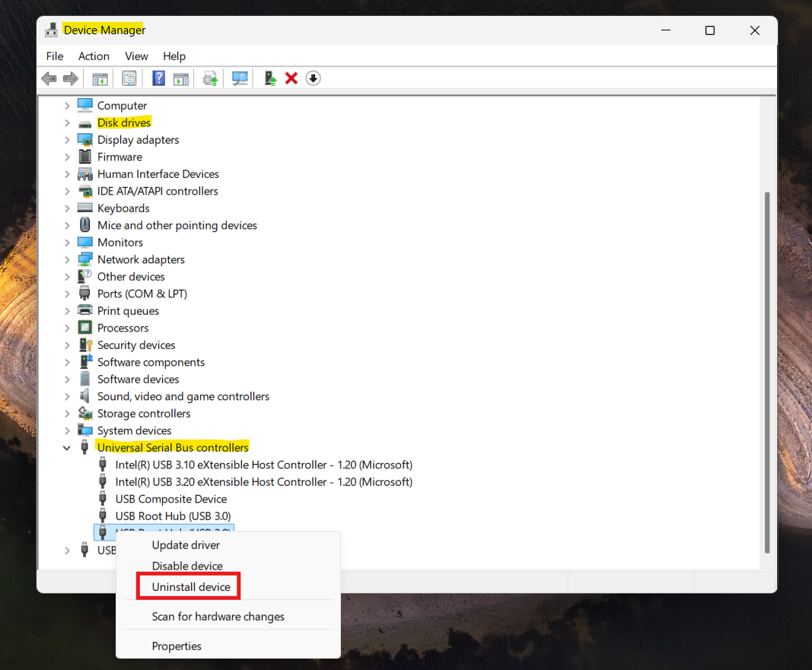Viewport: 812px width, 670px height.
Task: Select the USB Composite Device entry
Action: tap(170, 499)
